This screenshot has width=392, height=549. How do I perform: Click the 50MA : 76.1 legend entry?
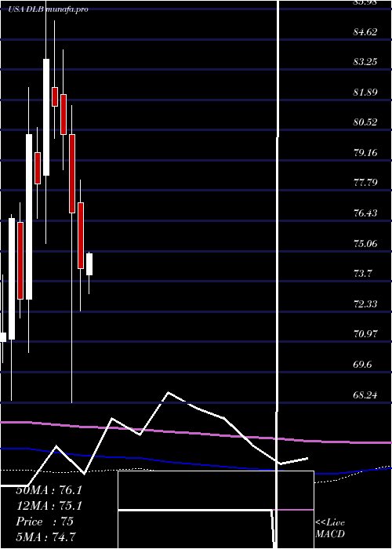click(49, 490)
